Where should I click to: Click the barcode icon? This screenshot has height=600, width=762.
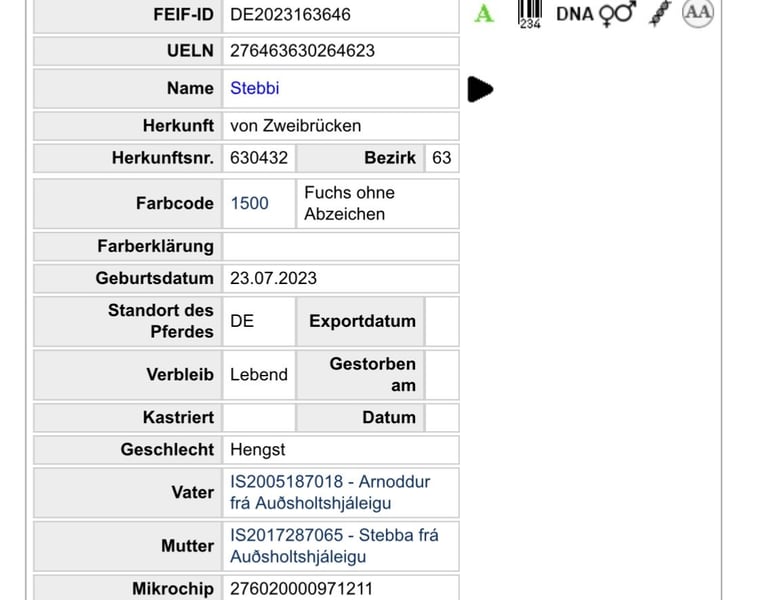(530, 14)
